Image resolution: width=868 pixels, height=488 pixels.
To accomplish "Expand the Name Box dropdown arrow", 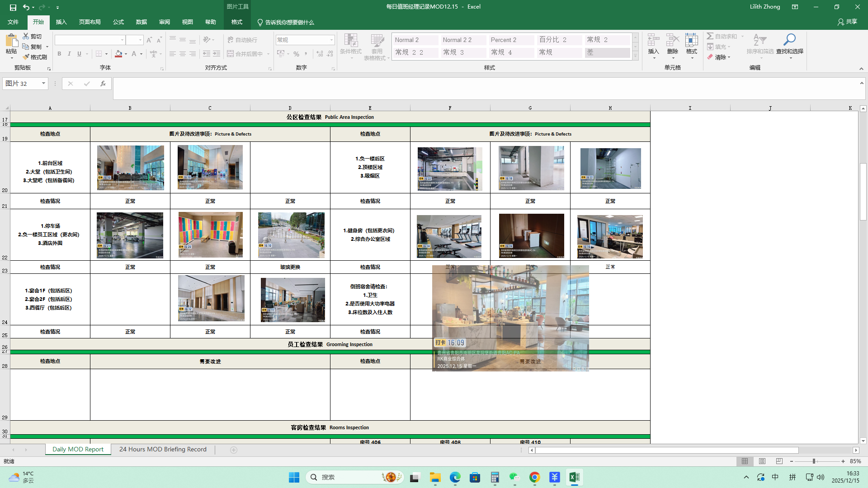I will pyautogui.click(x=43, y=84).
